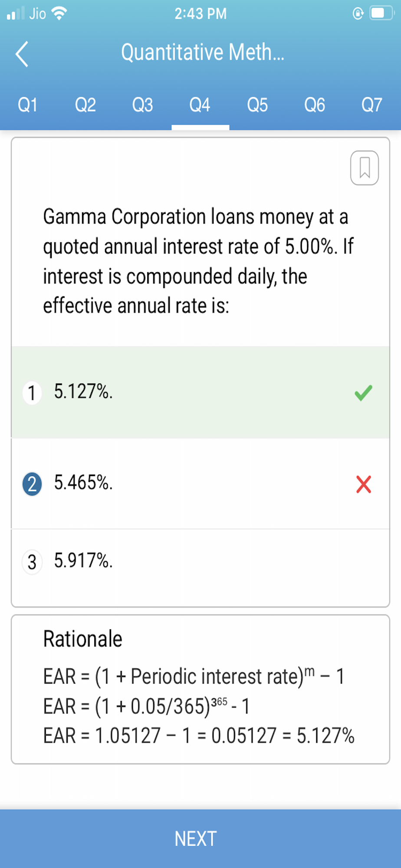This screenshot has width=401, height=868.
Task: Bookmark this question with the bookmark icon
Action: coord(365,168)
